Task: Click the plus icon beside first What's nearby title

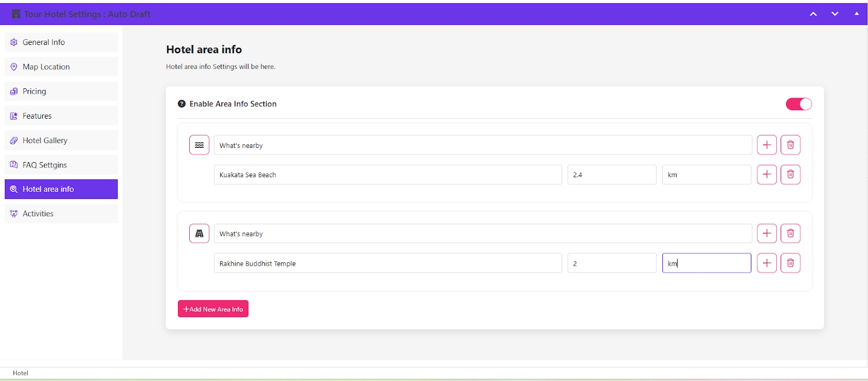Action: [767, 145]
